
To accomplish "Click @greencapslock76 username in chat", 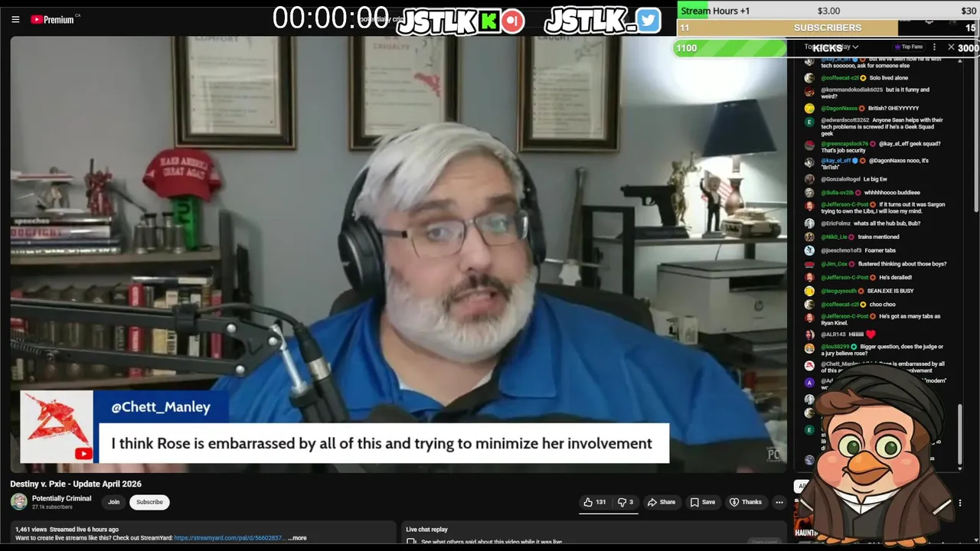I will (844, 144).
